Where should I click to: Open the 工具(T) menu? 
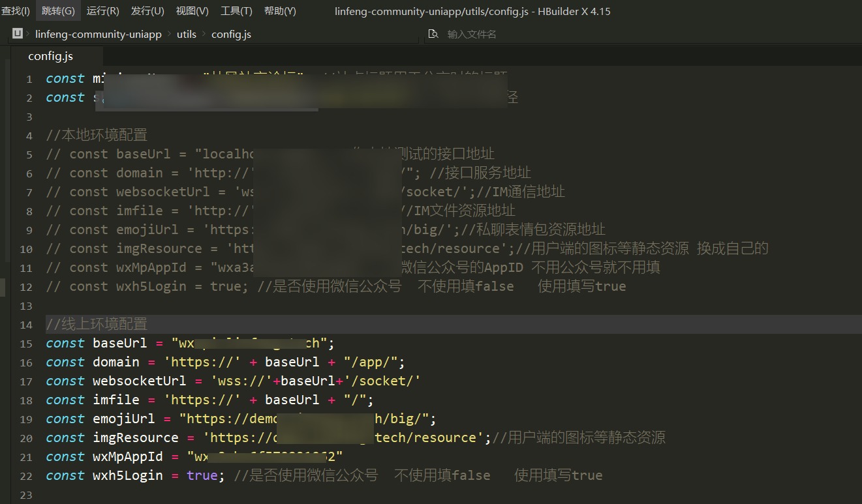point(236,11)
